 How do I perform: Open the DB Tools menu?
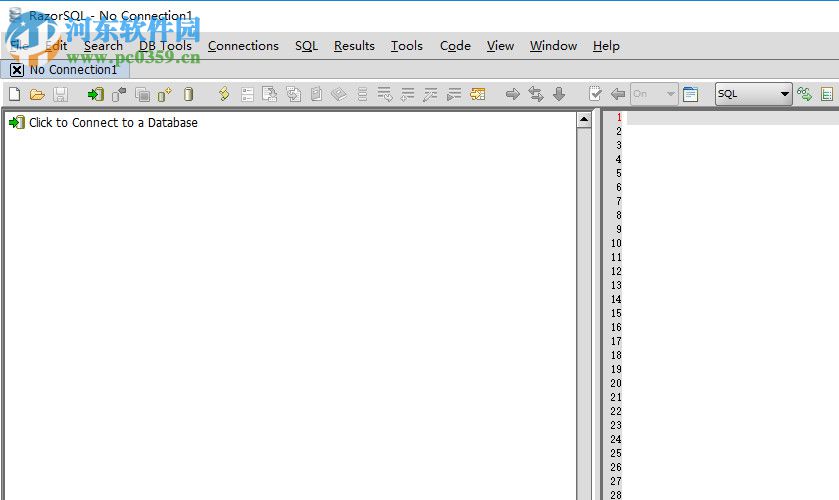coord(165,46)
